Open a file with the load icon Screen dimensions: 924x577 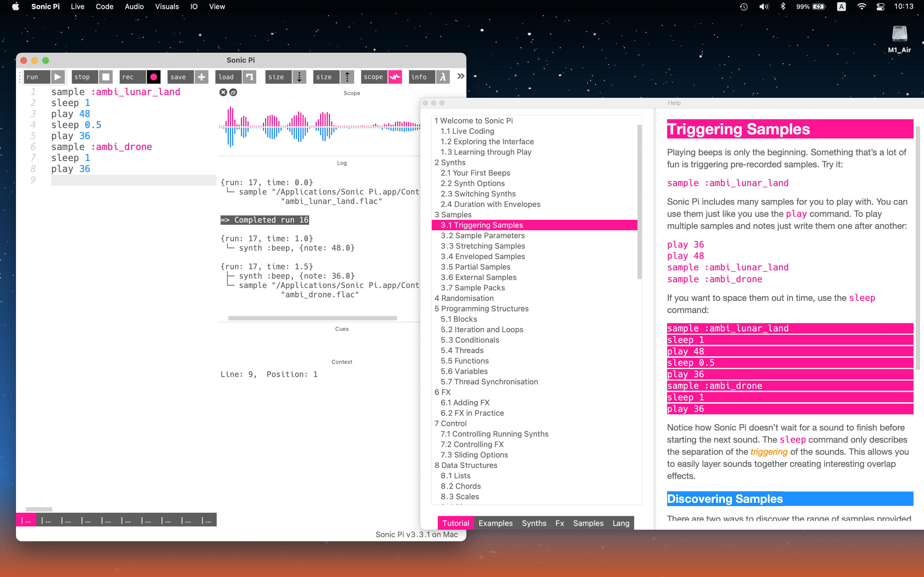point(249,77)
